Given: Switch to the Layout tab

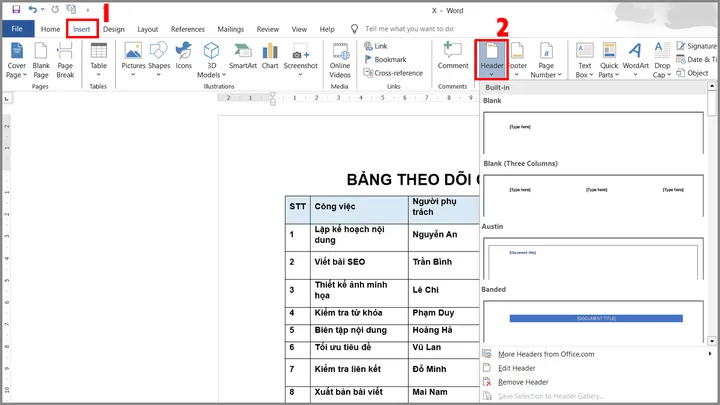Looking at the screenshot, I should [147, 29].
